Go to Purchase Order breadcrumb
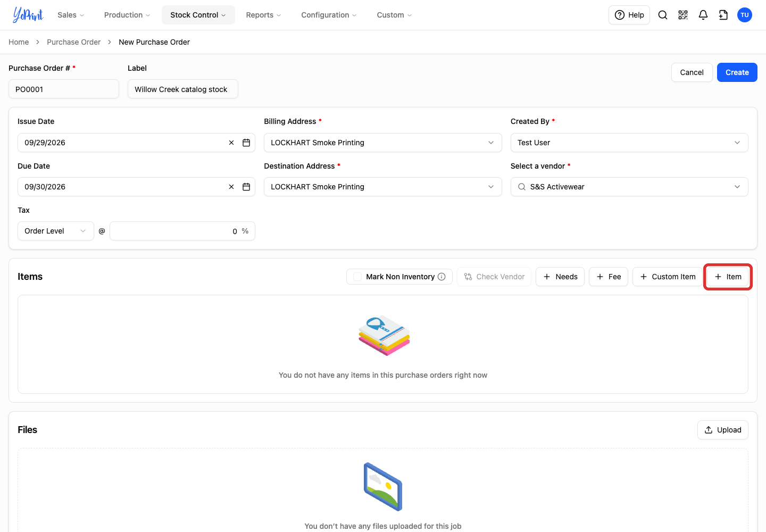This screenshot has height=532, width=766. [x=73, y=42]
